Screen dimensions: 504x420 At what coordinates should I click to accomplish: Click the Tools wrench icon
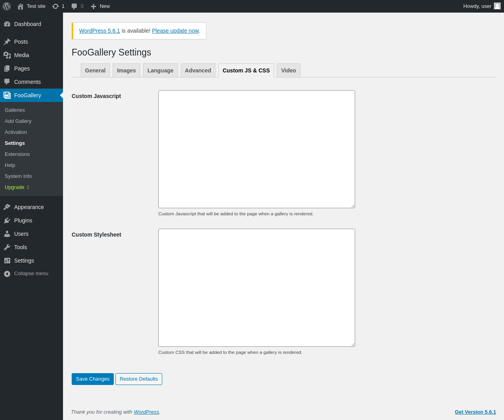pos(7,247)
